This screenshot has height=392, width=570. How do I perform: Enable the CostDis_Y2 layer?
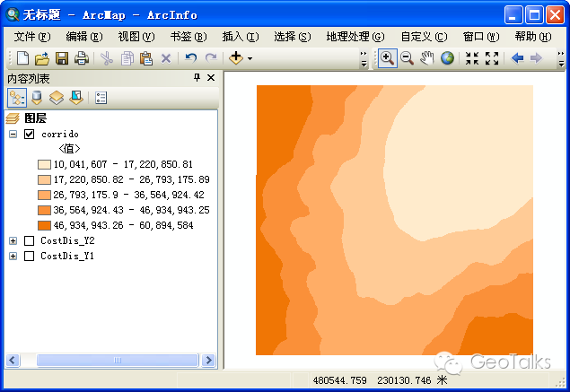[x=29, y=241]
